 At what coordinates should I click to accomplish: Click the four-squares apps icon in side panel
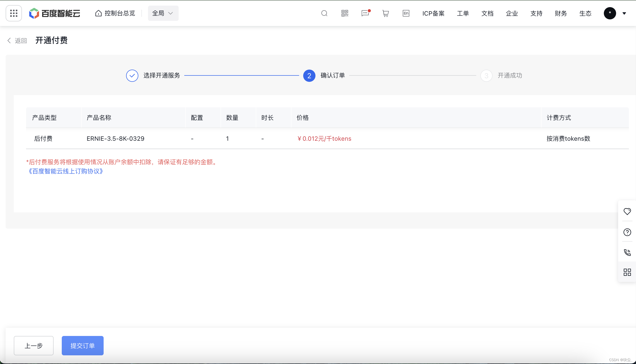pyautogui.click(x=627, y=272)
